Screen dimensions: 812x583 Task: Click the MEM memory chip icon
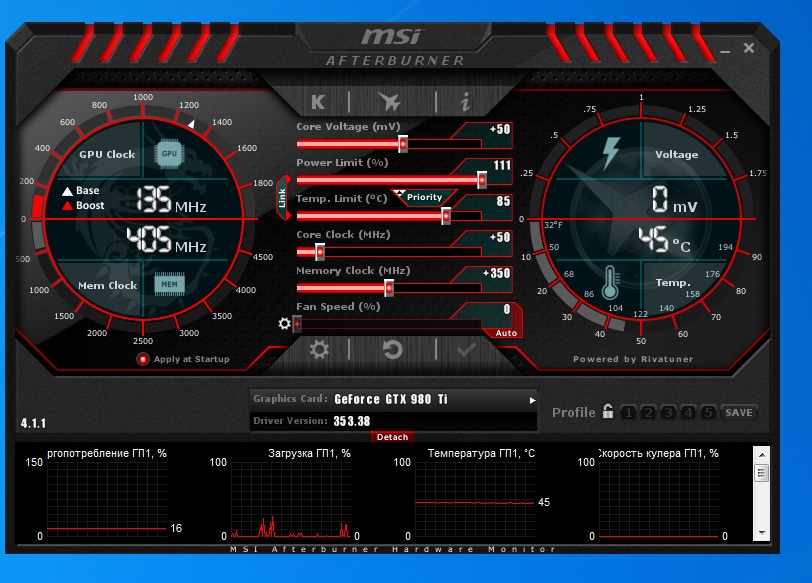point(169,284)
